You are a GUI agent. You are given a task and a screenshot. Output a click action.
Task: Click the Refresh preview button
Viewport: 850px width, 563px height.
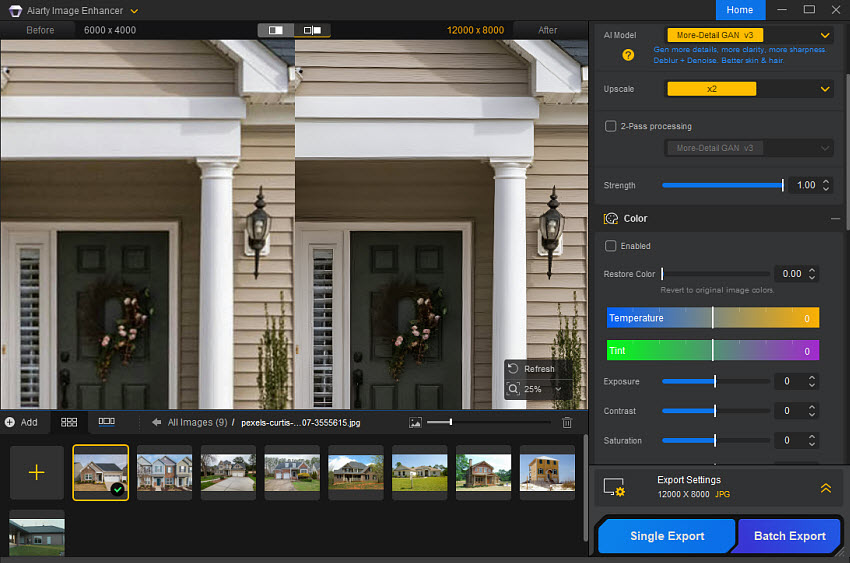[531, 369]
